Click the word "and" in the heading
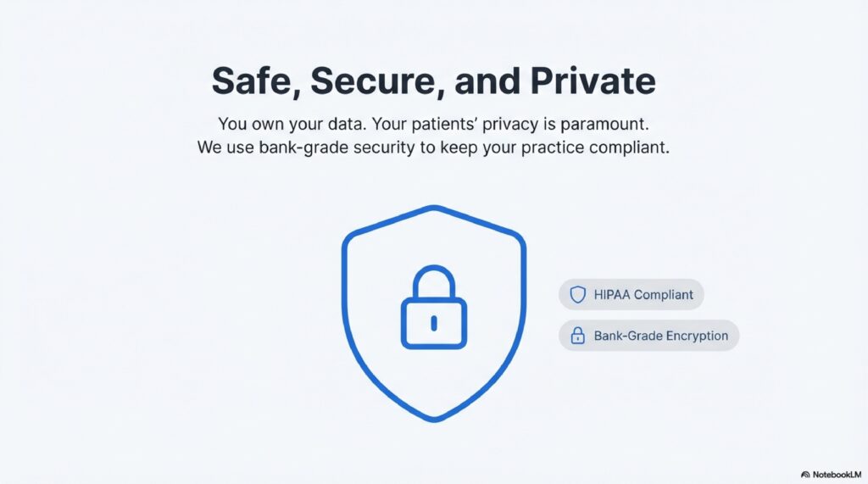 pyautogui.click(x=486, y=81)
